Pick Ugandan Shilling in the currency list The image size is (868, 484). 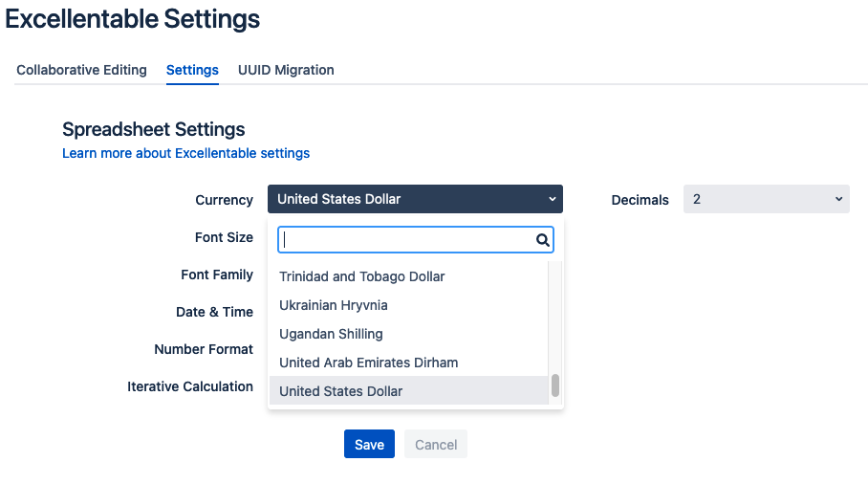(x=408, y=334)
